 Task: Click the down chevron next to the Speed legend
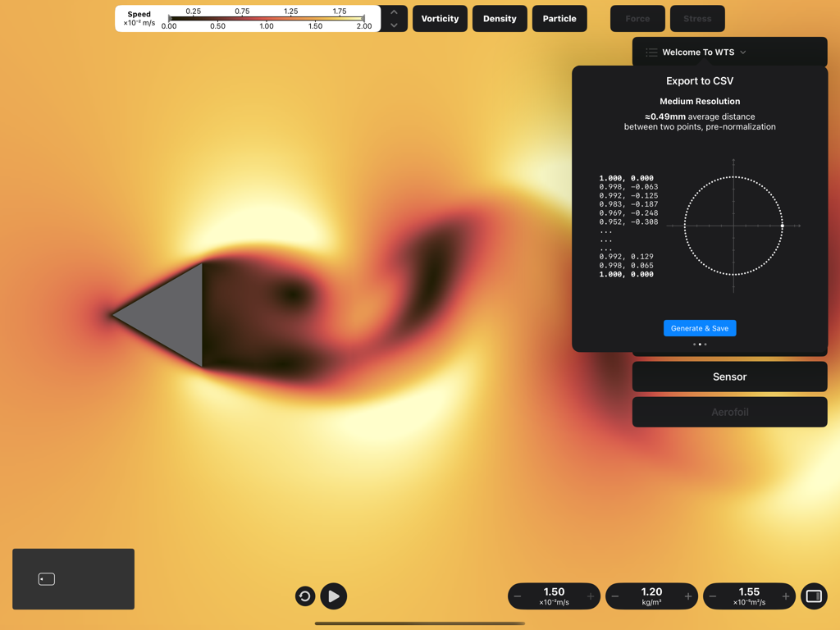(394, 25)
